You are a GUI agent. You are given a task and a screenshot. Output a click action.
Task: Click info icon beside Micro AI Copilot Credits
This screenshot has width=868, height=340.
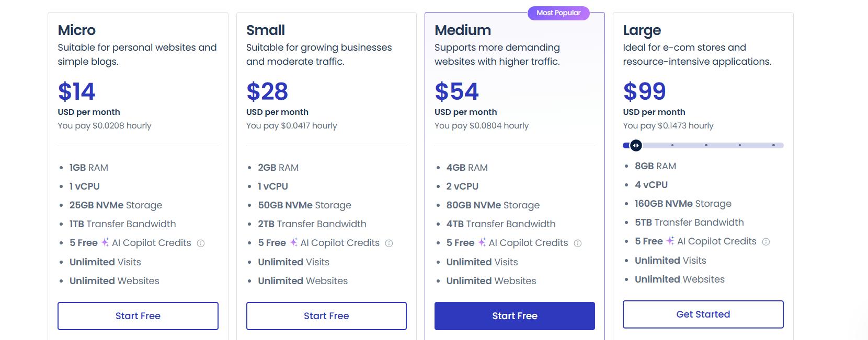[201, 243]
